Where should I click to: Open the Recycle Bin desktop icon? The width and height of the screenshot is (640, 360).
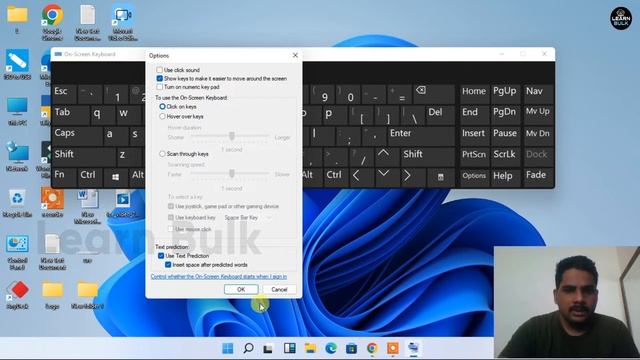(17, 202)
